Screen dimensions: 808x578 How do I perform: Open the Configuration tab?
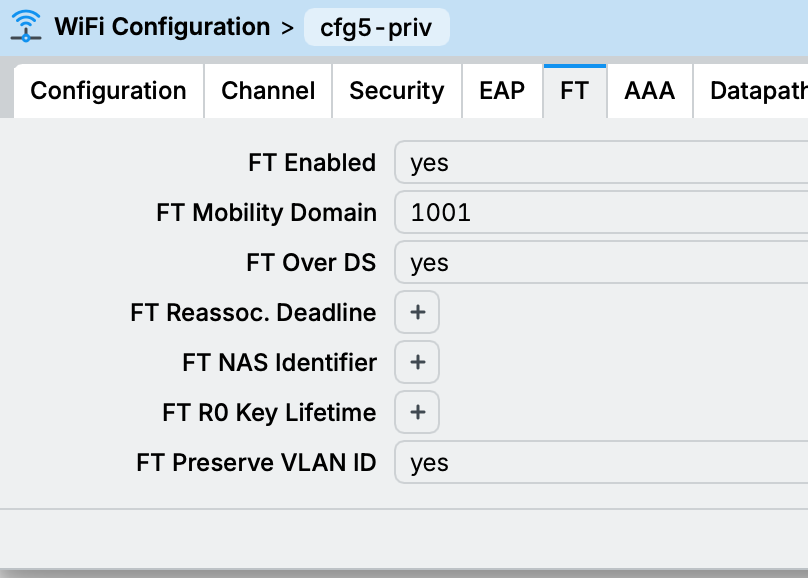point(108,91)
